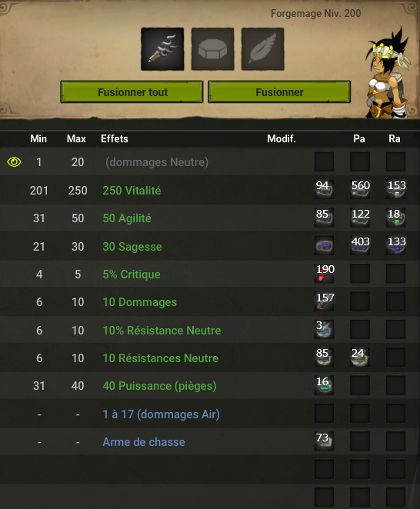Select the Résistance Neutre percent rune with quantity 3
Image resolution: width=420 pixels, height=509 pixels.
coord(324,330)
